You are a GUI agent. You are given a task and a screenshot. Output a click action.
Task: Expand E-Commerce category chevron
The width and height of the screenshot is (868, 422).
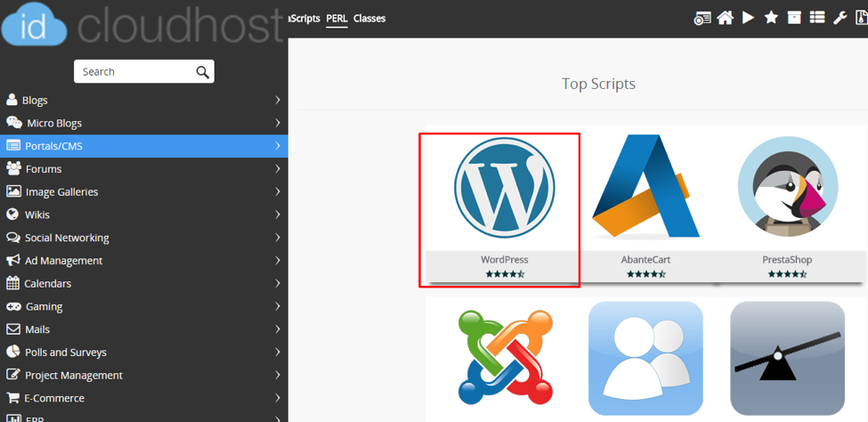278,398
